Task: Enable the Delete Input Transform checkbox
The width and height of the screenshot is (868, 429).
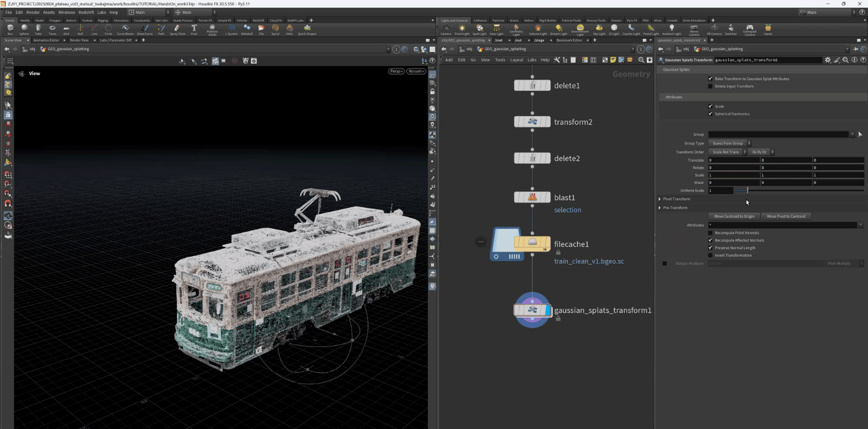Action: click(710, 86)
